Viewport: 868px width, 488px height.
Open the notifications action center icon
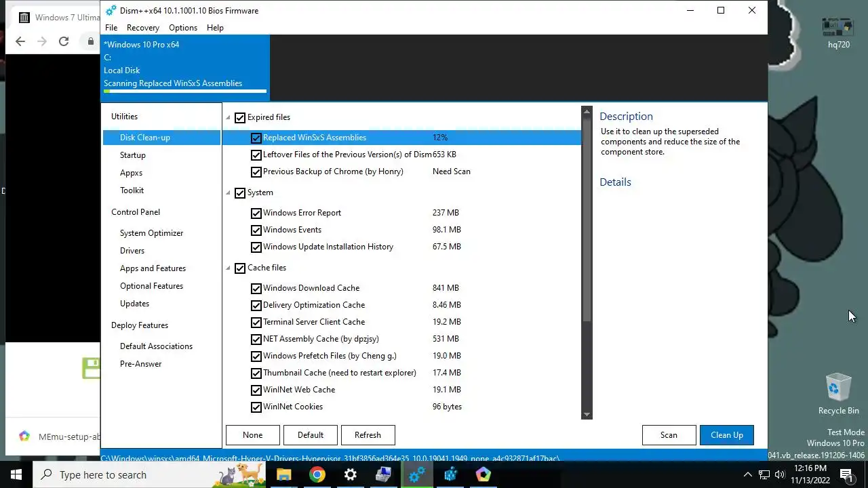tap(846, 474)
